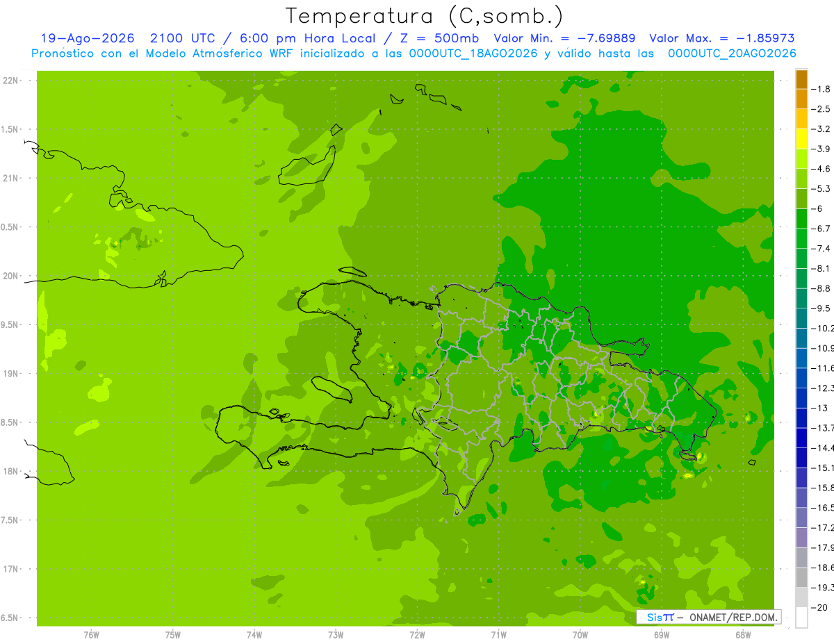
Task: Click the "Valor Max. = -1.85973" value
Action: (721, 38)
